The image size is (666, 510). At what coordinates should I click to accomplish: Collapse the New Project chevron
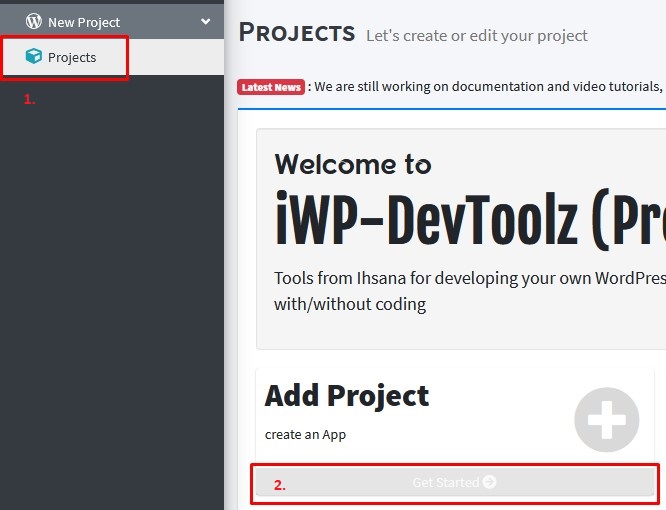click(x=206, y=21)
